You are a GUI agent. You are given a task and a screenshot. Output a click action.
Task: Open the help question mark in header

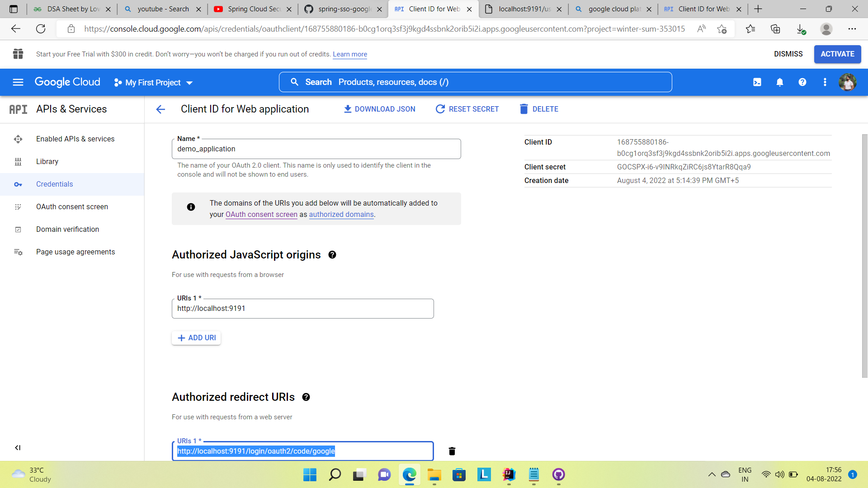click(802, 82)
